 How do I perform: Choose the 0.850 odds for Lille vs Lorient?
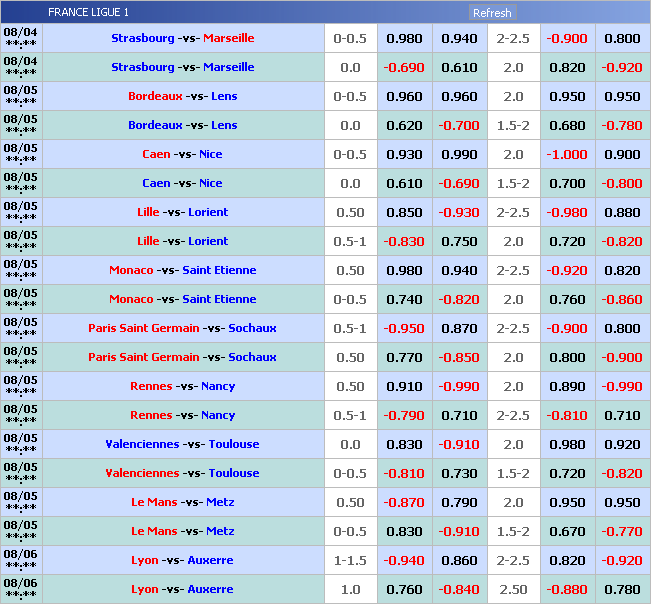404,213
